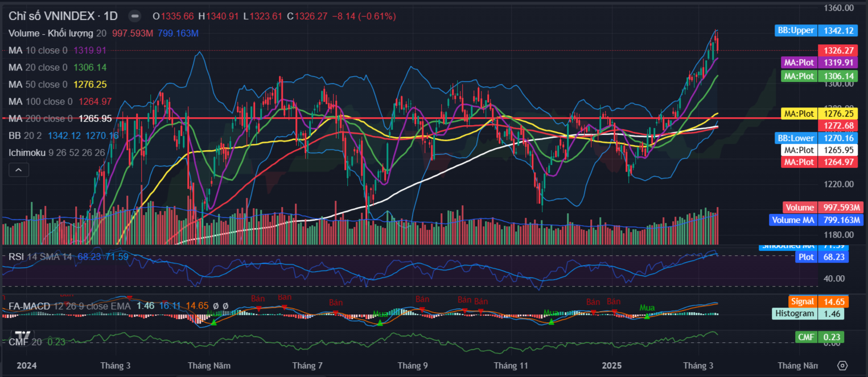Click the BB:Upper price scale label
868x377 pixels.
click(796, 31)
